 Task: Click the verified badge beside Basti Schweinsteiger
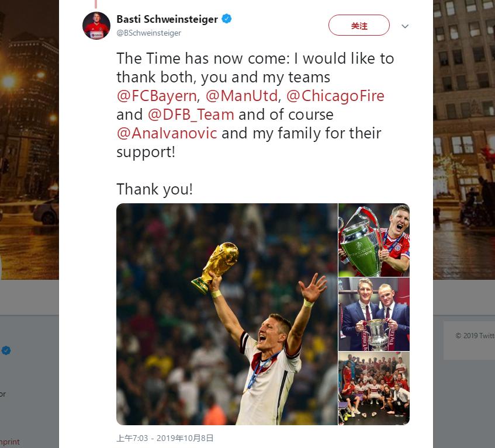[x=226, y=19]
